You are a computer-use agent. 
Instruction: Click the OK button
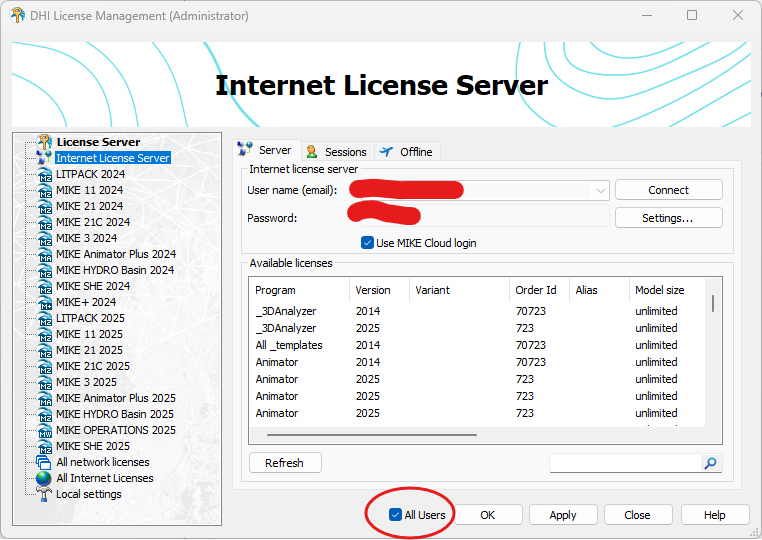coord(487,515)
